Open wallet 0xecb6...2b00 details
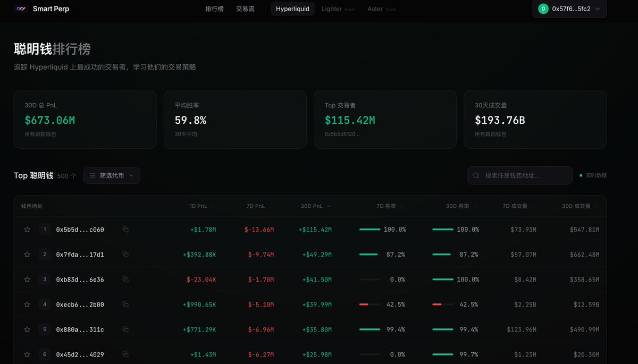The height and width of the screenshot is (364, 638). 80,304
